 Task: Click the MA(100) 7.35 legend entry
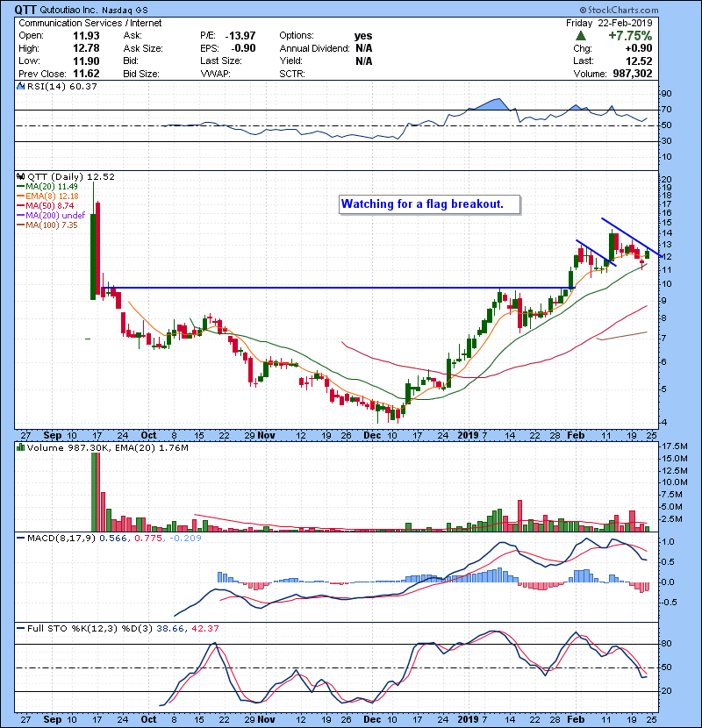[x=47, y=225]
